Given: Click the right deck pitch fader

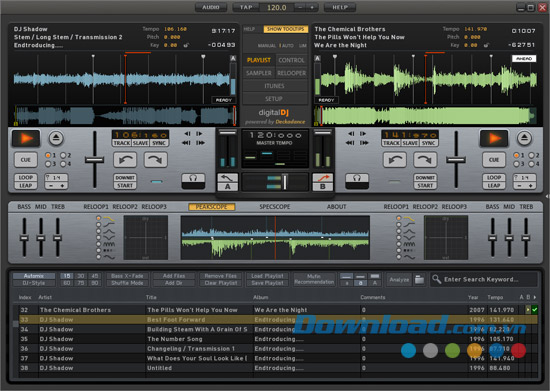Looking at the screenshot, I should coord(456,160).
